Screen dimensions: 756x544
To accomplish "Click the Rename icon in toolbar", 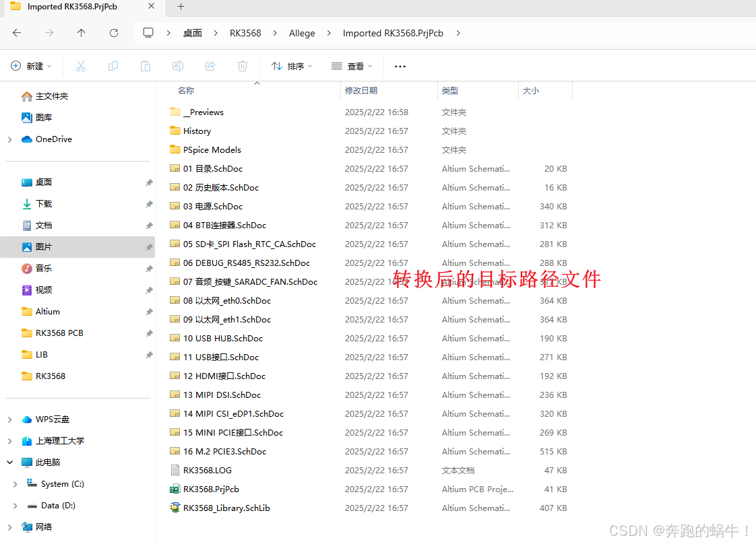I will [x=177, y=66].
